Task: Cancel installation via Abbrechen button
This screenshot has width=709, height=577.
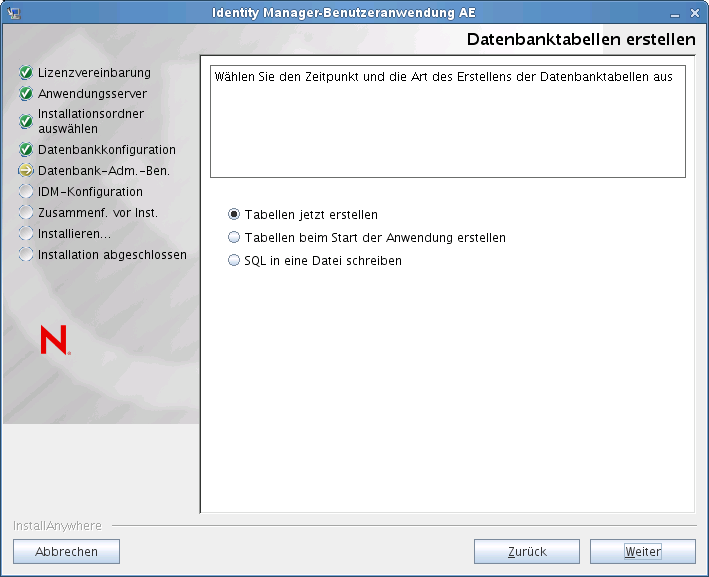Action: click(66, 552)
